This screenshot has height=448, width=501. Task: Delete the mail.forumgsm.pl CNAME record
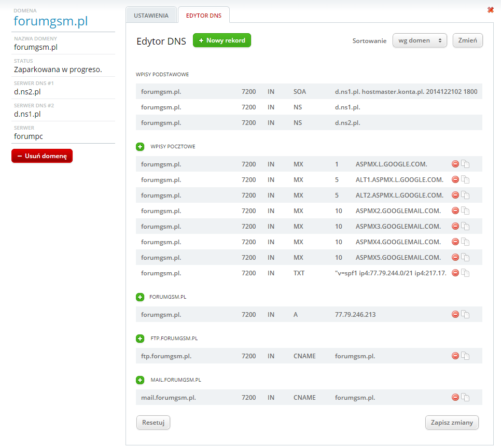tap(455, 397)
